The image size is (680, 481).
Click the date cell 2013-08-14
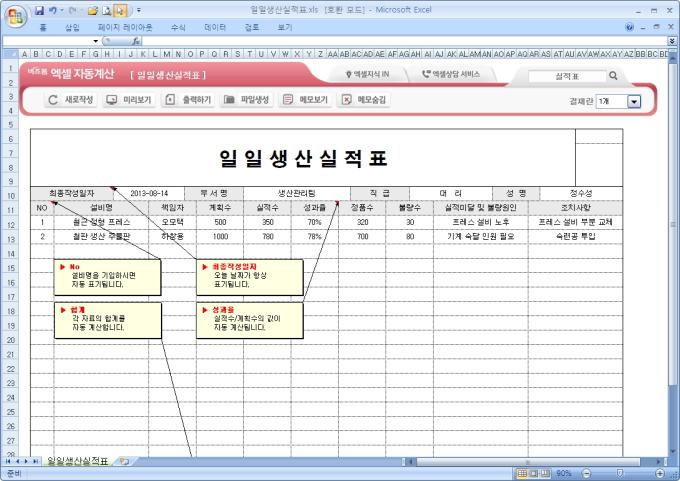click(x=149, y=193)
